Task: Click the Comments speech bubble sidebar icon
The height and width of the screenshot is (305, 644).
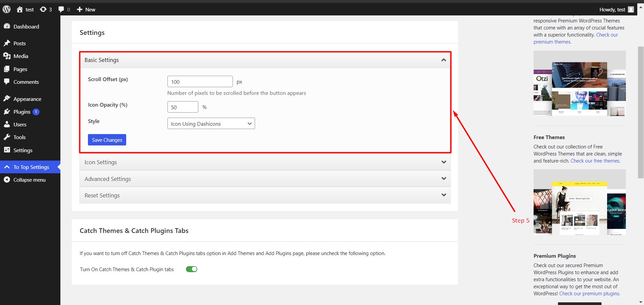Action: tap(7, 82)
